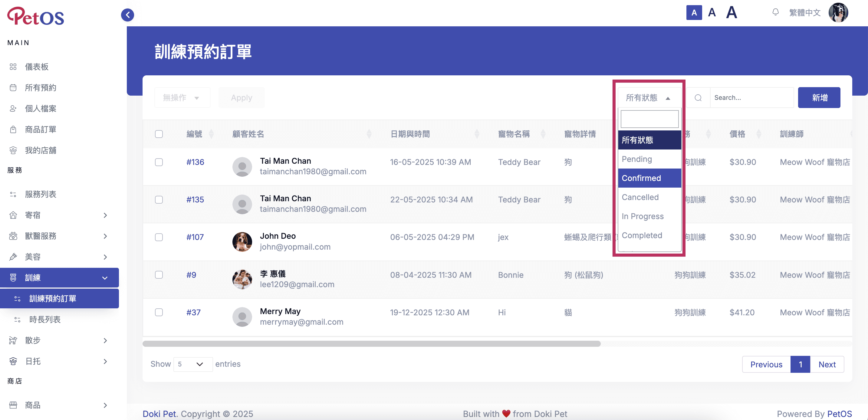Click the PetOS logo
868x420 pixels.
point(35,16)
